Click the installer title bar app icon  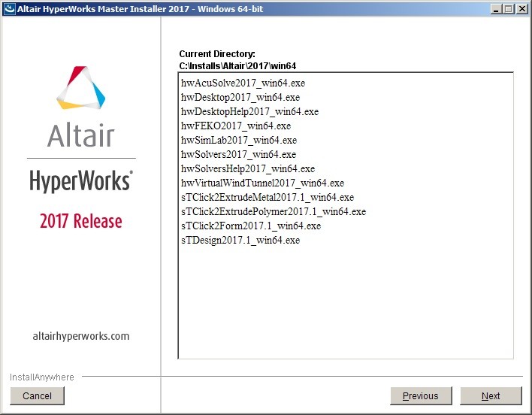click(9, 9)
